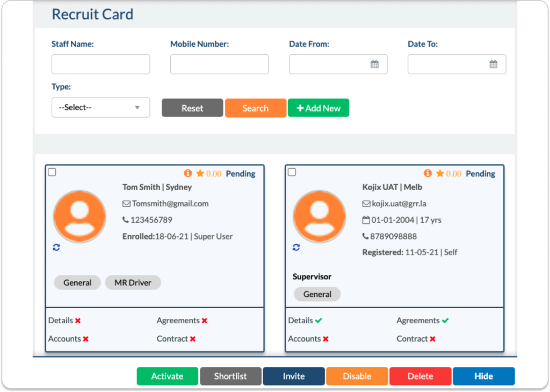Image resolution: width=550 pixels, height=392 pixels.
Task: Click the green Activate button
Action: tap(167, 376)
